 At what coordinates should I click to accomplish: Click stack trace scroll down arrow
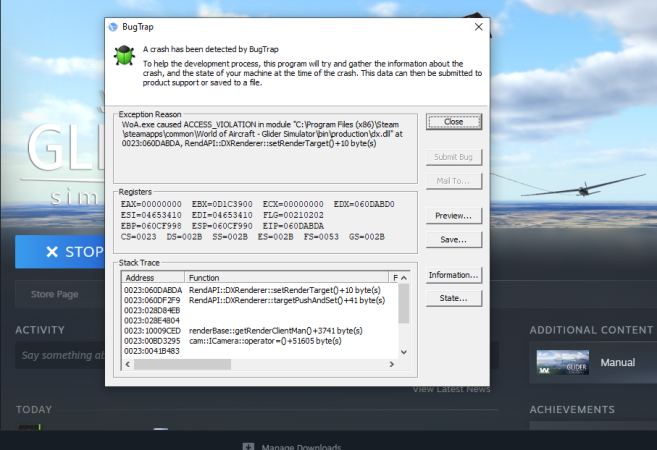404,352
